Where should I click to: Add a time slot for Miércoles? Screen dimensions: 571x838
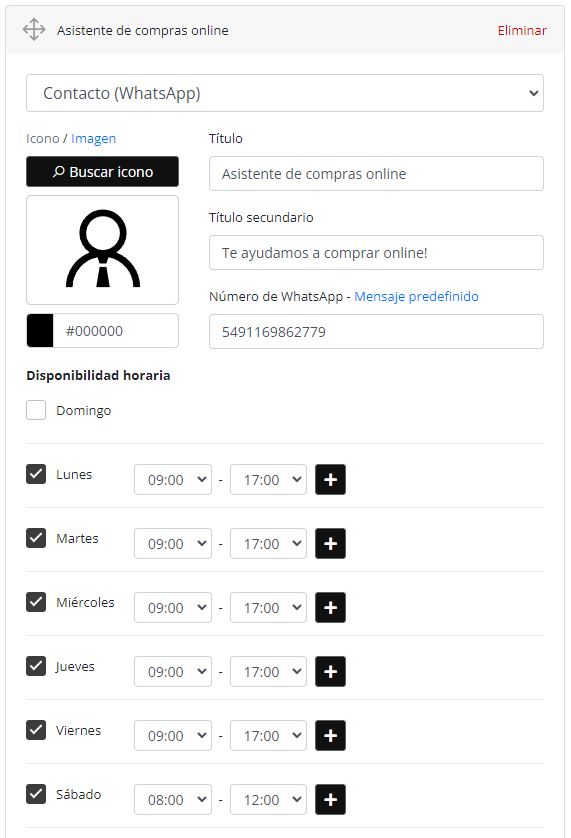pos(330,608)
